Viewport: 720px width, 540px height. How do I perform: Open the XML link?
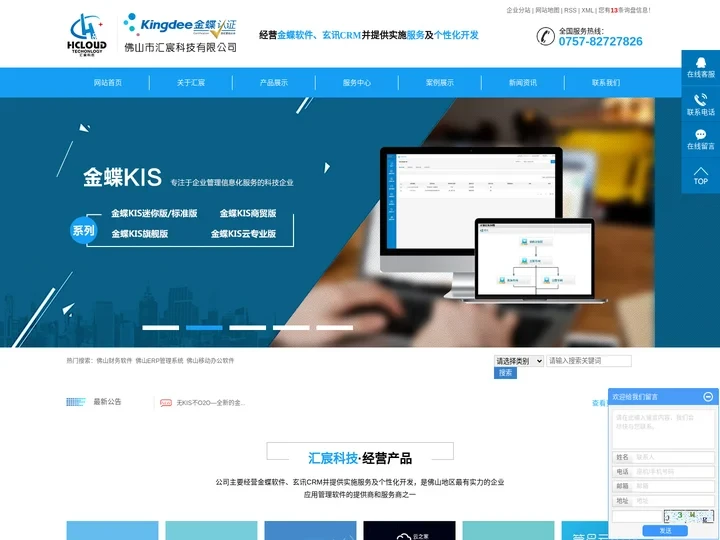coord(587,10)
